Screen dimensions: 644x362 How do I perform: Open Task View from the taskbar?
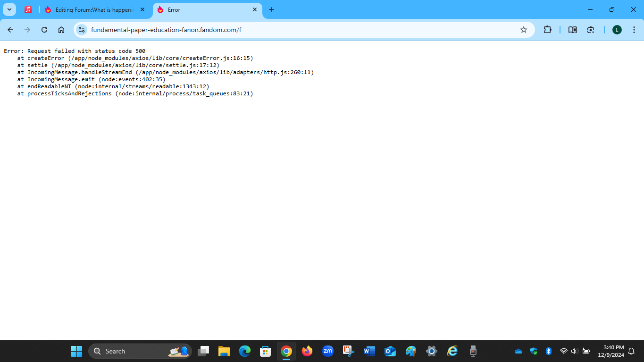coord(203,351)
